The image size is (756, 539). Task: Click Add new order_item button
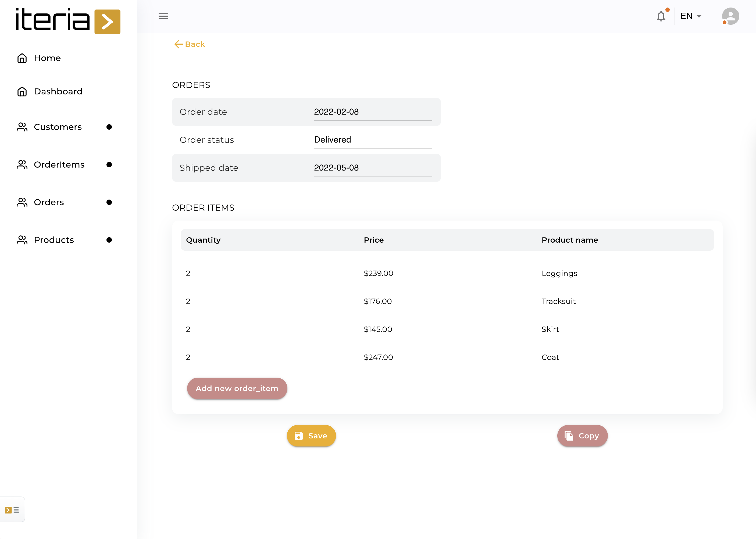(237, 388)
